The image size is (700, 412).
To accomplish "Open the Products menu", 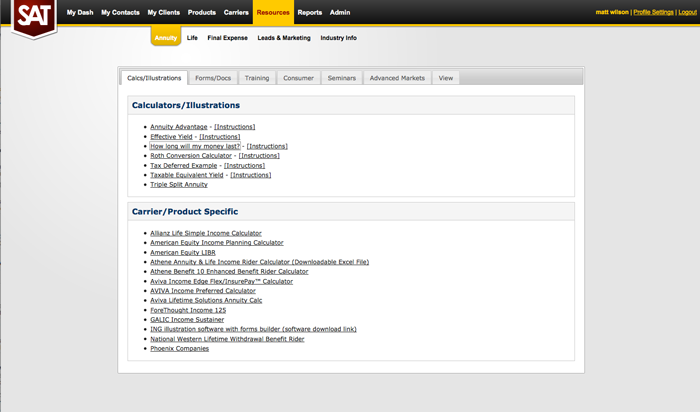I will [x=201, y=12].
